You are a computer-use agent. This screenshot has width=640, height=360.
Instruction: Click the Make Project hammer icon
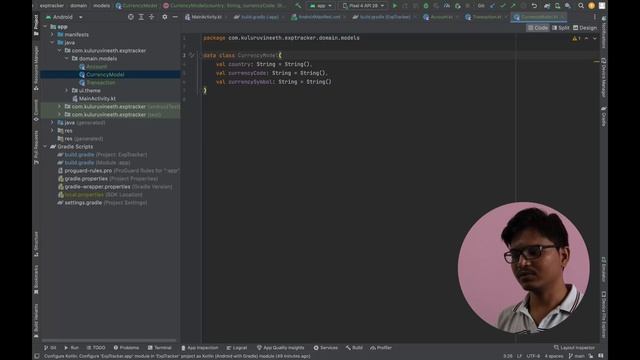point(298,6)
